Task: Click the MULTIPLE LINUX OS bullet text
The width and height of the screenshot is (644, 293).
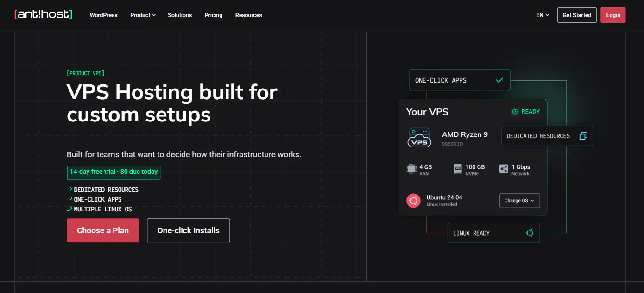Action: pos(103,209)
